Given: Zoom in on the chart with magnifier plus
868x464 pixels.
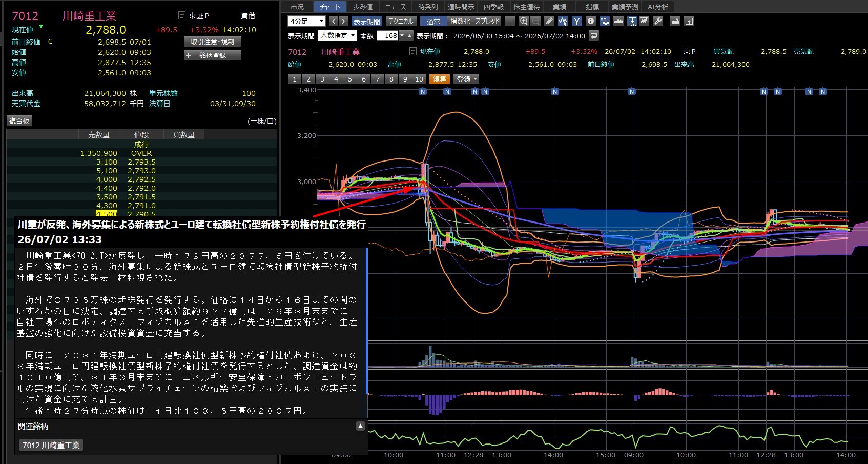Looking at the screenshot, I should pyautogui.click(x=523, y=21).
